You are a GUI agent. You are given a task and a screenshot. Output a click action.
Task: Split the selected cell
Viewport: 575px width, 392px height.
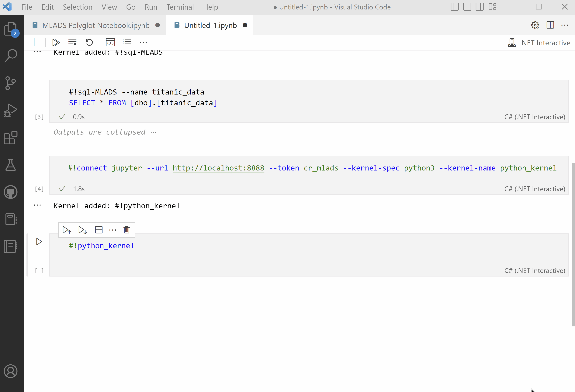click(99, 230)
